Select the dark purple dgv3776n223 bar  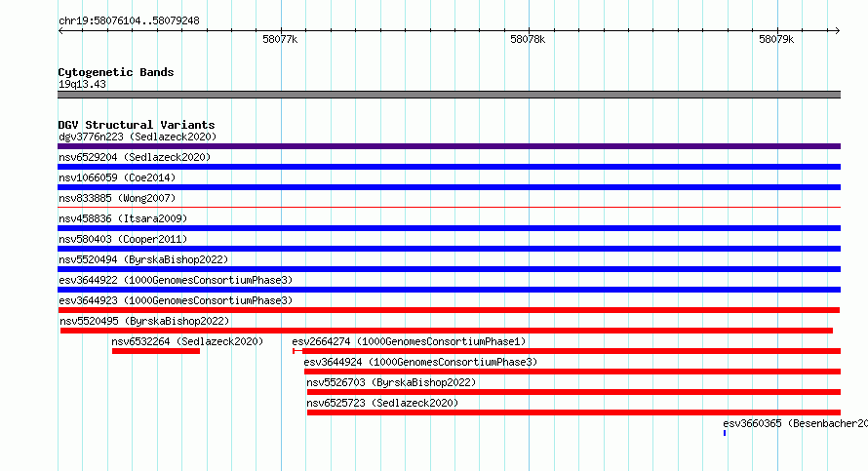(449, 146)
